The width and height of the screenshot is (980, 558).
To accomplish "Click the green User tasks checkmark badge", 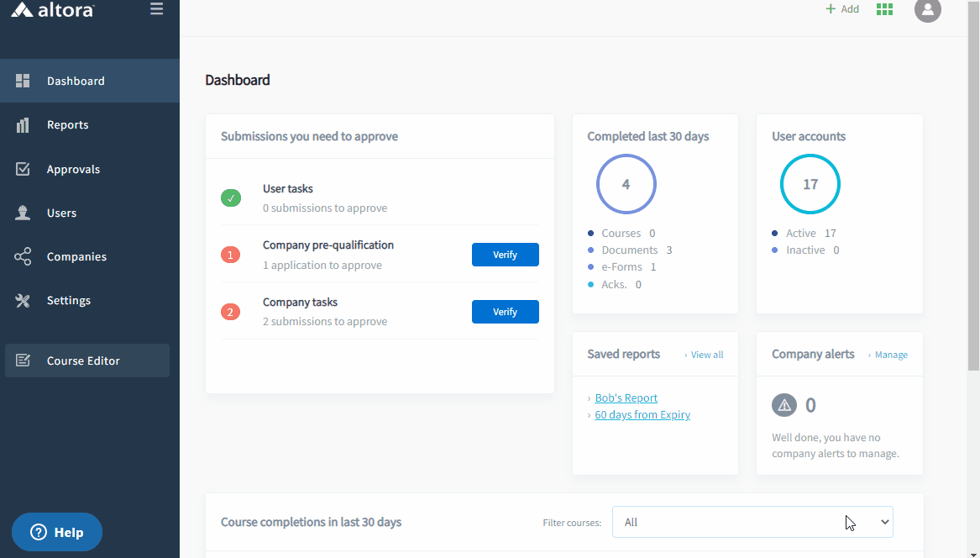I will point(230,198).
